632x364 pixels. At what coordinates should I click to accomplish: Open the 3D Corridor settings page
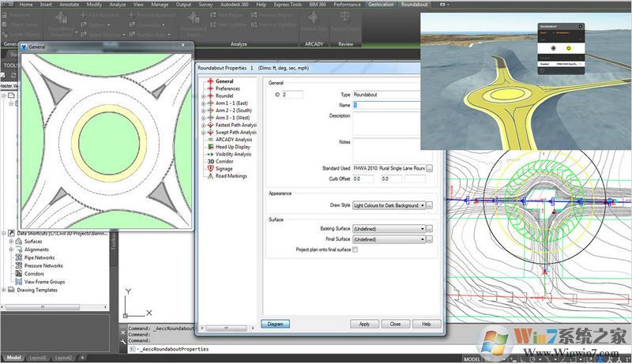pos(226,161)
